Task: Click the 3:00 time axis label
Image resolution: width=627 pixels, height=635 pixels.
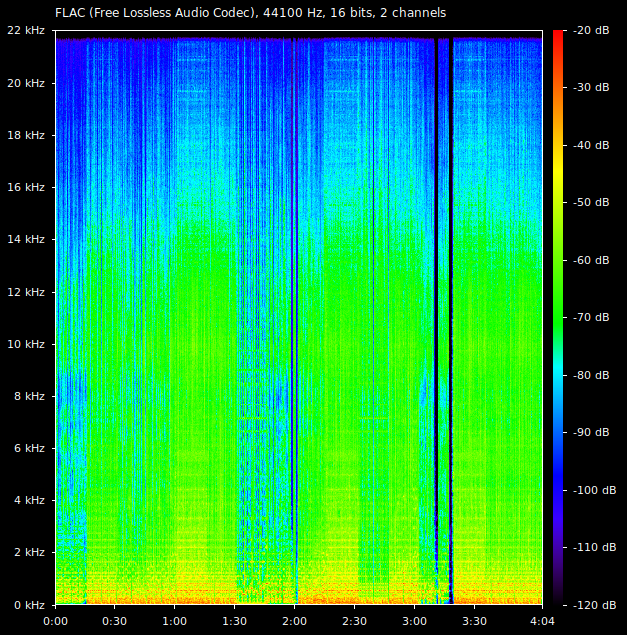Action: tap(414, 621)
